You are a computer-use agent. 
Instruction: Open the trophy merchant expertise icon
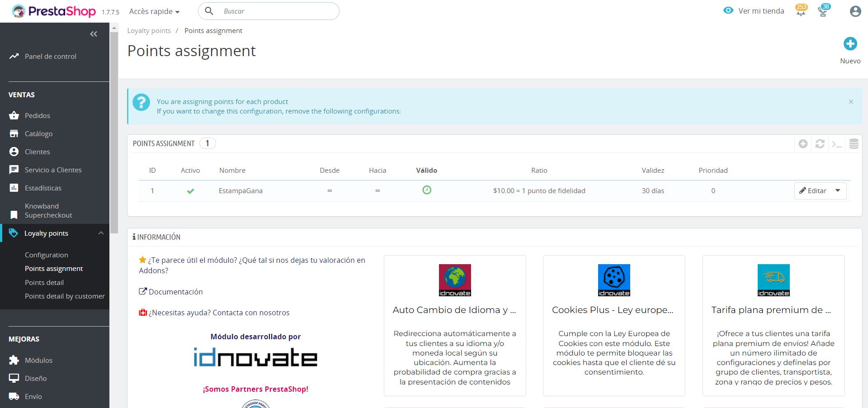[823, 11]
